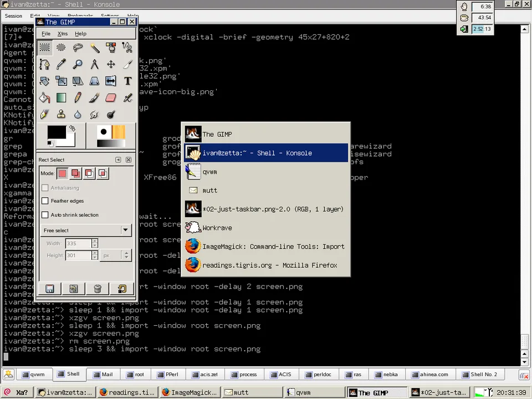Toggle the Antialiasing checkbox
This screenshot has height=399, width=532.
click(x=45, y=188)
